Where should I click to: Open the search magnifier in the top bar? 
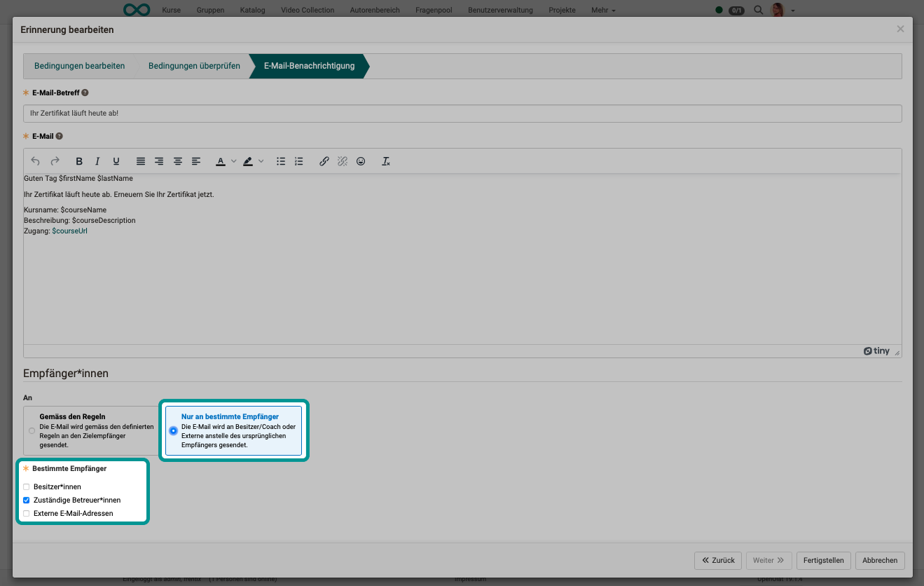[758, 10]
